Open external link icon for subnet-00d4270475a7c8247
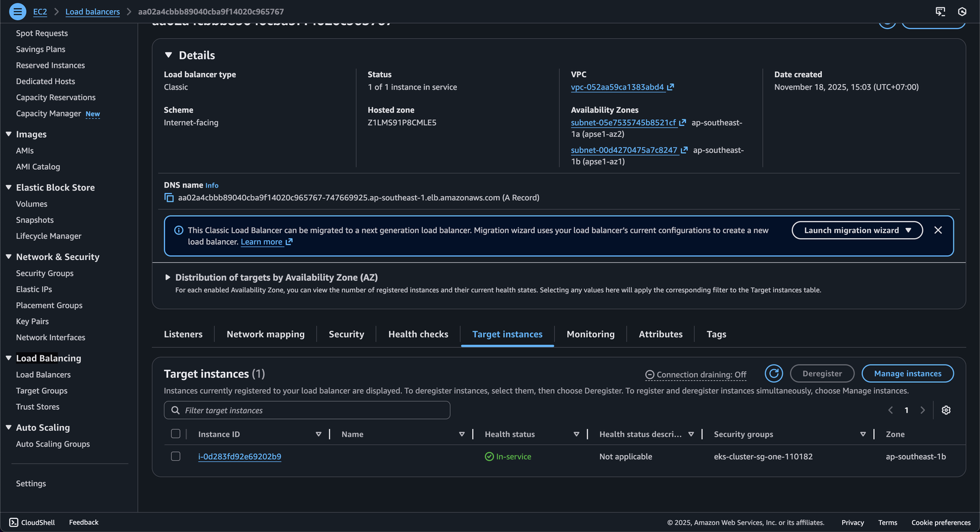 684,150
